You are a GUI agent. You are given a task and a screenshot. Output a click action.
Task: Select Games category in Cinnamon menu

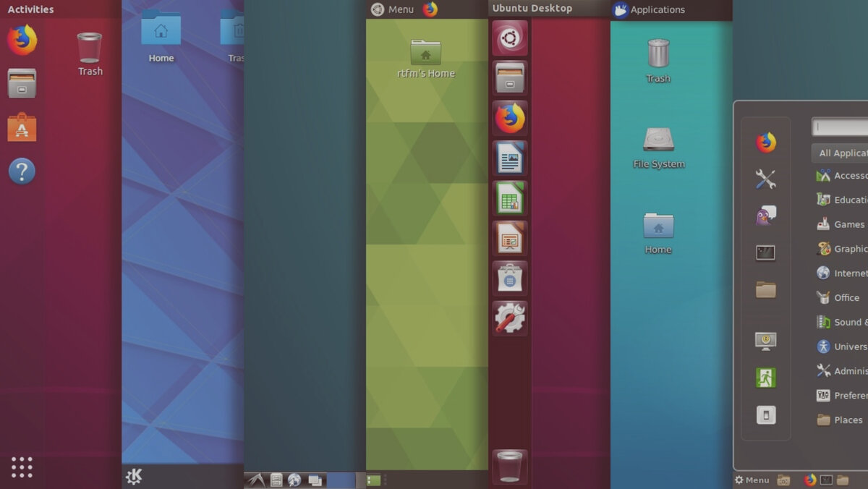point(841,224)
